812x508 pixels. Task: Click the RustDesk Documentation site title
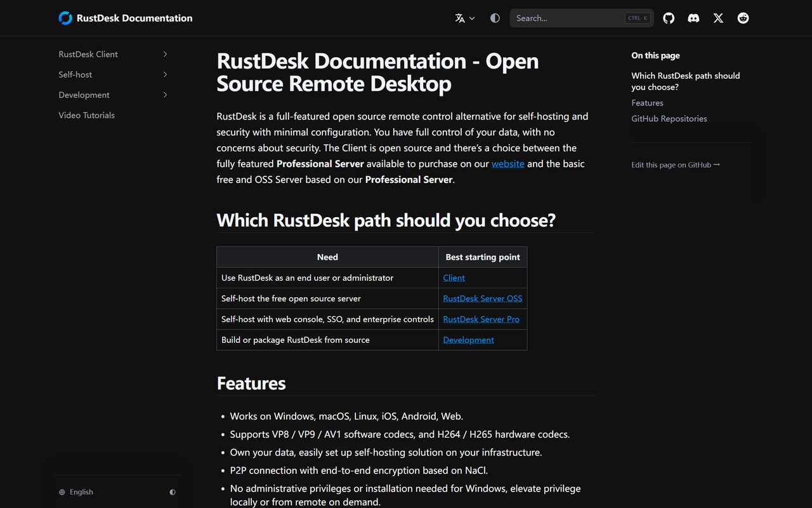point(134,18)
